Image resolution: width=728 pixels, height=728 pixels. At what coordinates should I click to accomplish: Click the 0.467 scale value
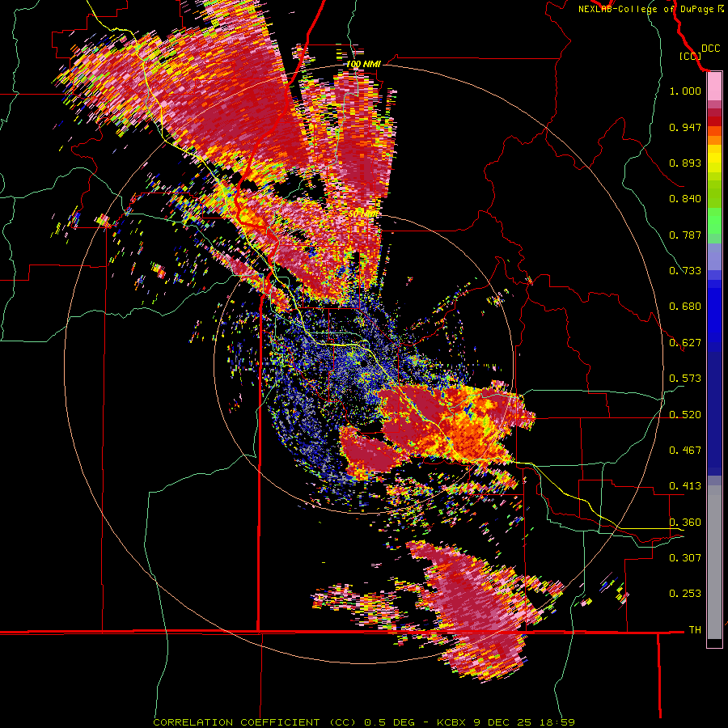pyautogui.click(x=685, y=451)
